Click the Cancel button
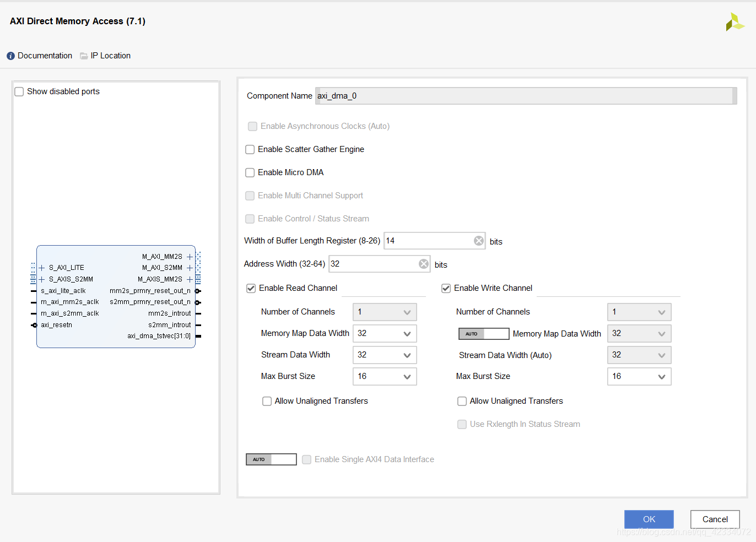756x542 pixels. pos(715,519)
